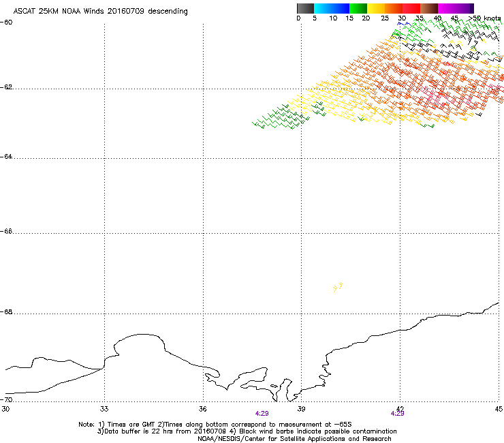Click the red 30–35 knots legend swatch
The height and width of the screenshot is (443, 504).
tap(411, 8)
